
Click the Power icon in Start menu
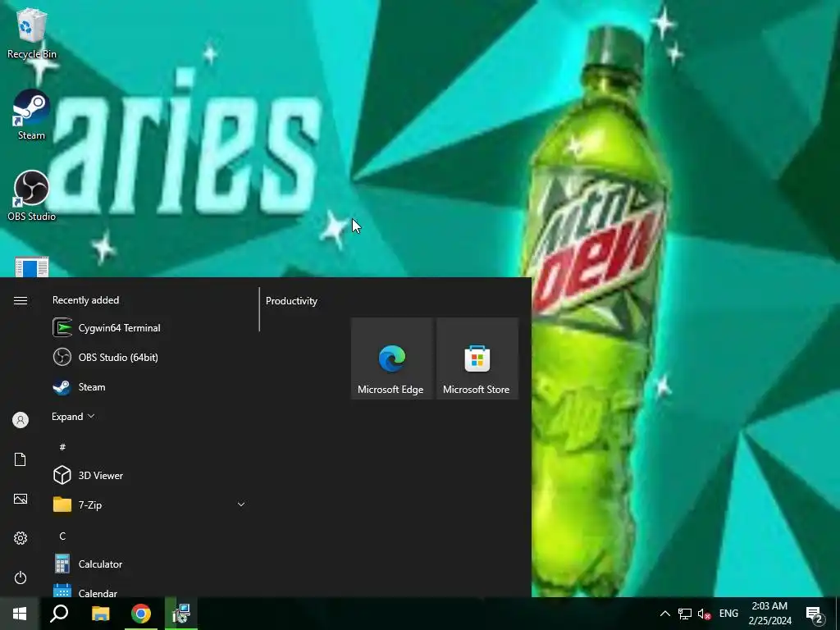tap(21, 577)
